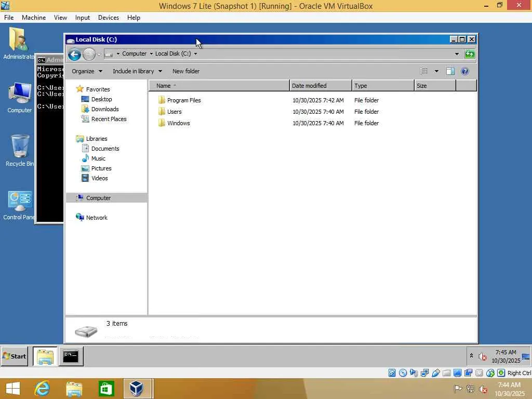Click Computer in the address breadcrumb
This screenshot has height=399, width=532.
[x=135, y=54]
